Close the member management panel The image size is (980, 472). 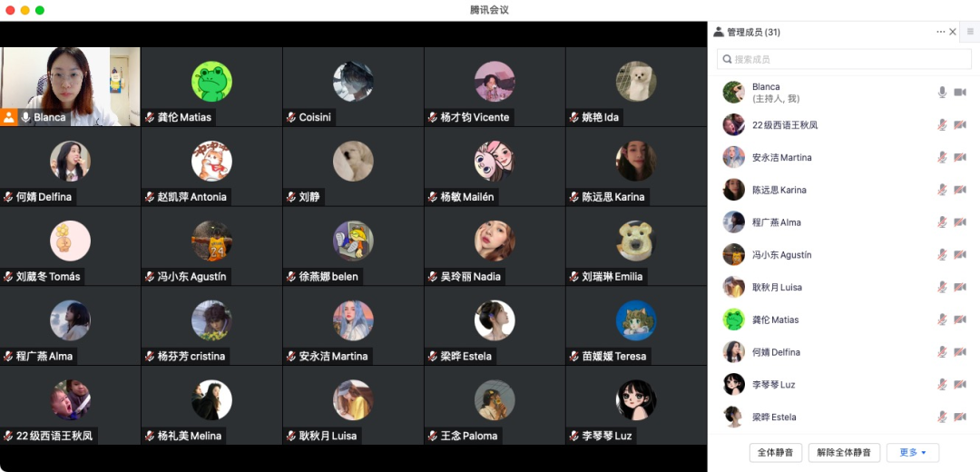coord(953,32)
